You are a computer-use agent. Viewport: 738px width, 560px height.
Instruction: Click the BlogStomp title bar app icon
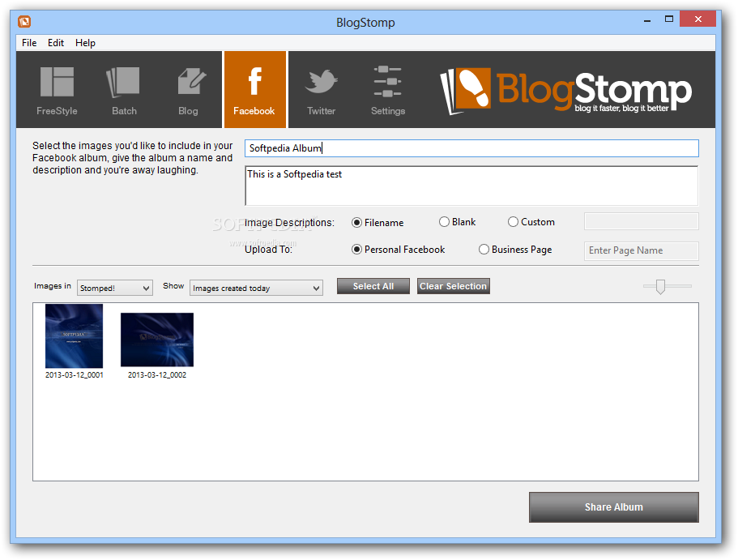(x=24, y=22)
